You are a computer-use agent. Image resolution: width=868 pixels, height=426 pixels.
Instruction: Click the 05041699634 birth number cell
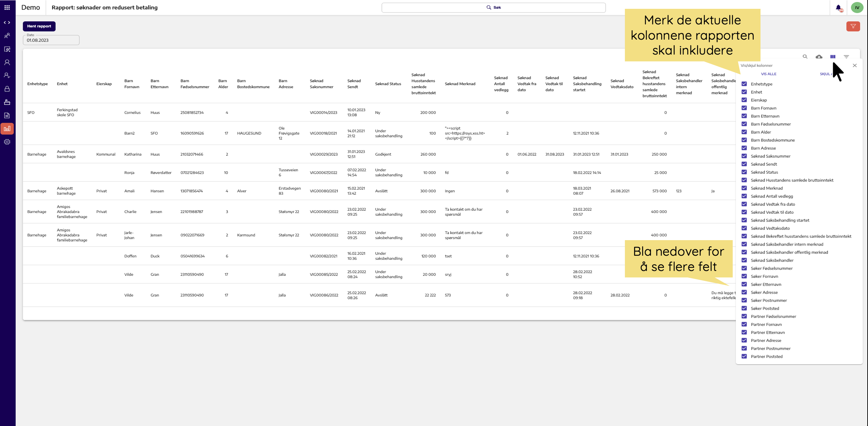pos(193,256)
